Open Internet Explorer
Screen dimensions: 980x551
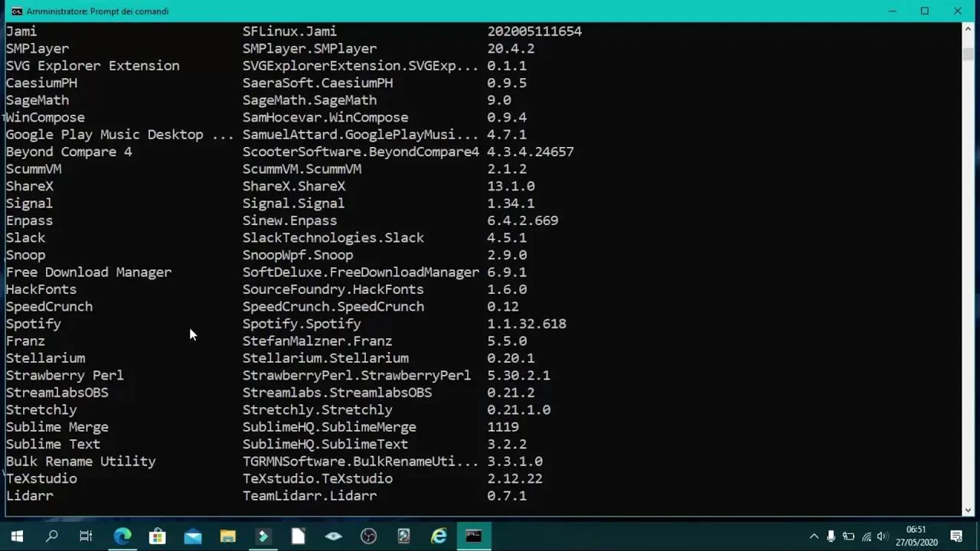click(x=438, y=536)
